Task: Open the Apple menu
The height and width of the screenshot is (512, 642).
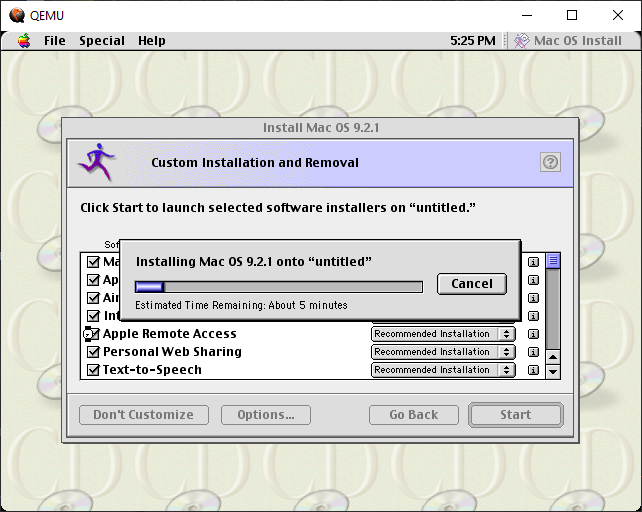Action: [23, 41]
